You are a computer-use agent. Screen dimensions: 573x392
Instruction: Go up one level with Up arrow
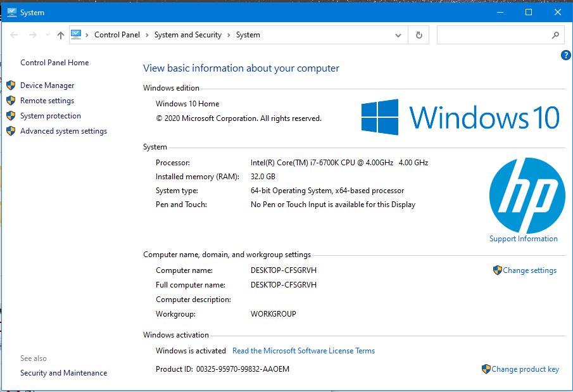(x=61, y=35)
